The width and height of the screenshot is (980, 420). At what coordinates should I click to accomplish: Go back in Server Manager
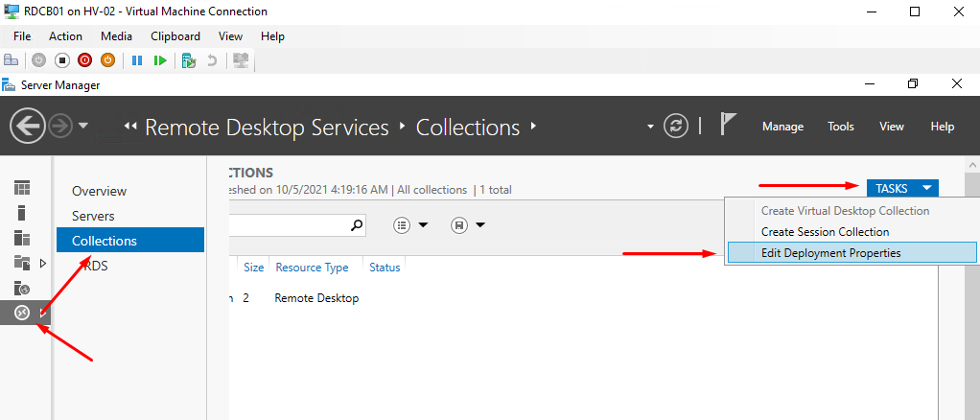tap(28, 127)
